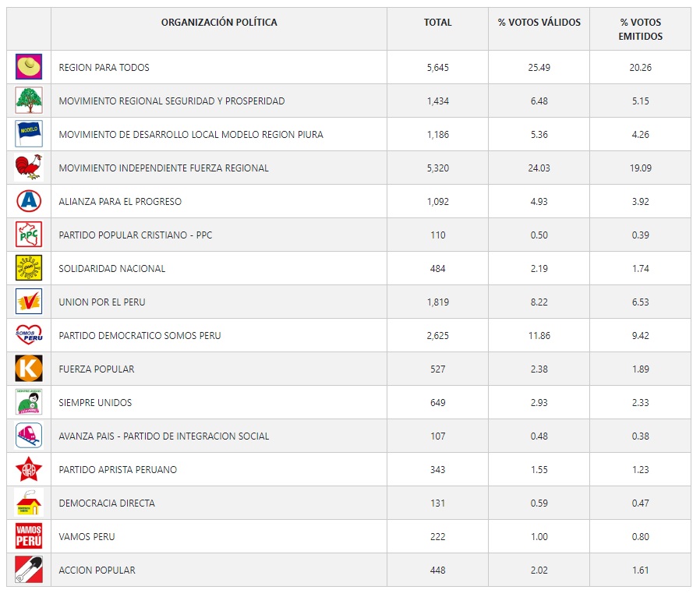Click the % Votos Emitidos column header
700x597 pixels.
click(640, 30)
